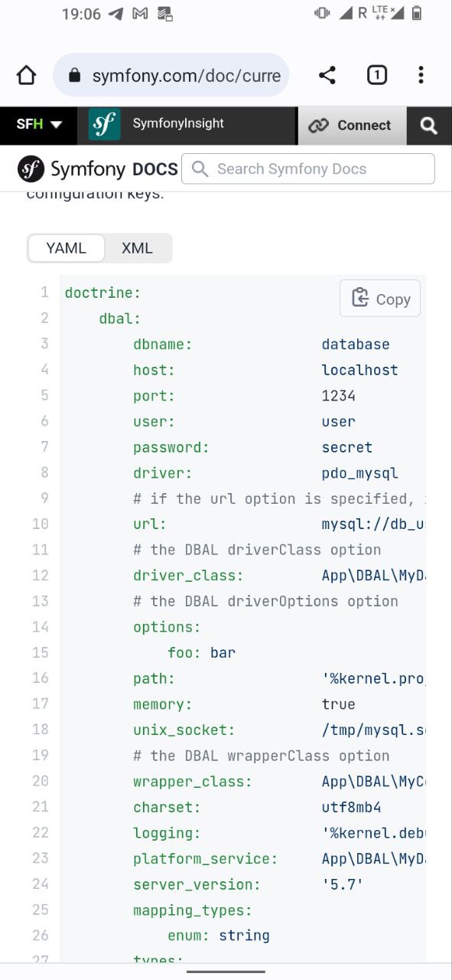Image resolution: width=452 pixels, height=980 pixels.
Task: Tap the share icon in browser bar
Action: tap(327, 75)
